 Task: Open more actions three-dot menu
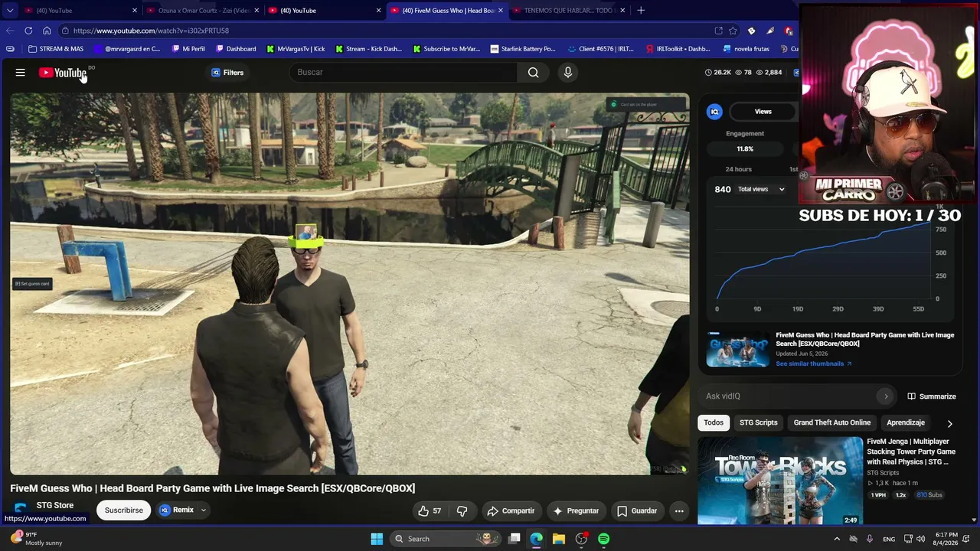(x=679, y=511)
